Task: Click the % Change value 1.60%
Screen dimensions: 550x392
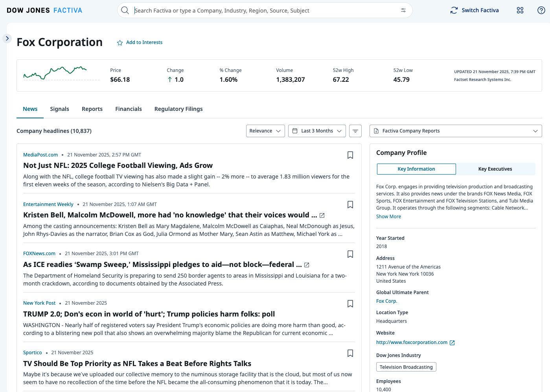Action: click(x=228, y=79)
